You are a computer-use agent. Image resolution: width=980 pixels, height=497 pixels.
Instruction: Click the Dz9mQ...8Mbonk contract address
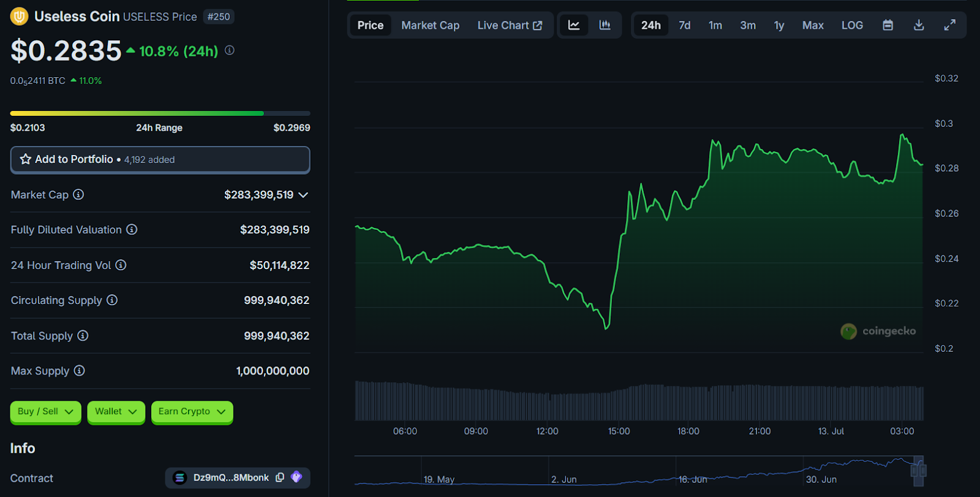click(x=231, y=477)
